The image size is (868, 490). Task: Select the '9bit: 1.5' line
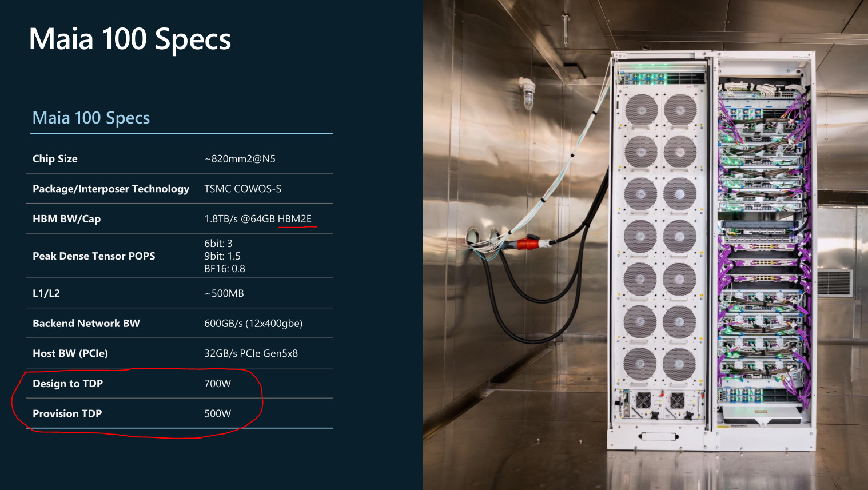(222, 256)
